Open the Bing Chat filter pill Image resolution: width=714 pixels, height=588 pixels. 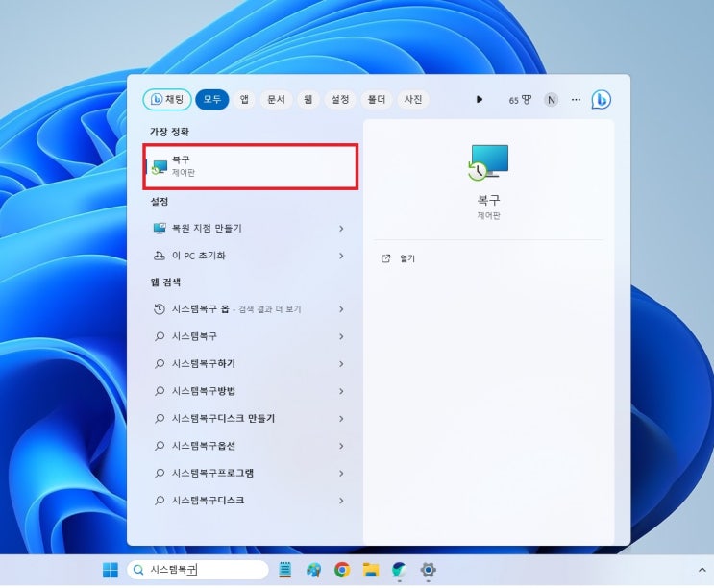click(167, 99)
